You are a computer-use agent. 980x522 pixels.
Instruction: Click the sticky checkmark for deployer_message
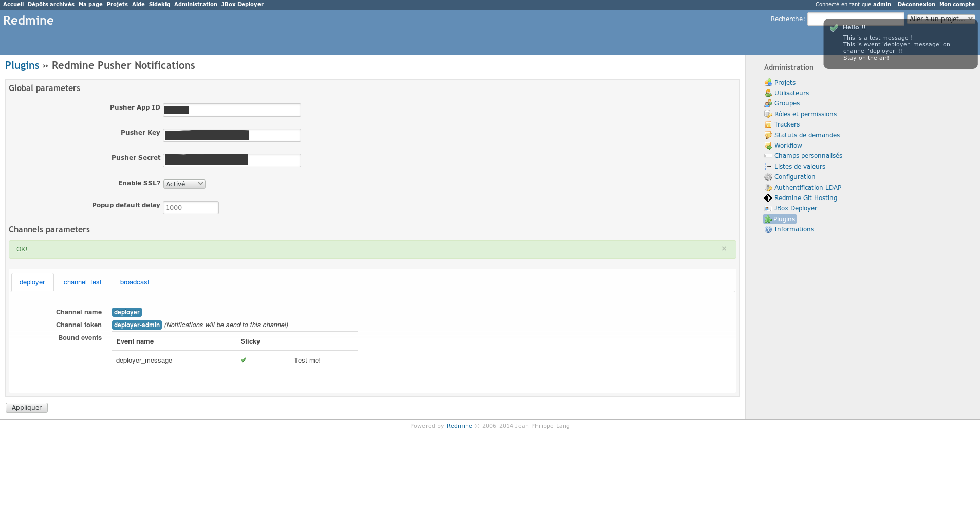pos(244,360)
